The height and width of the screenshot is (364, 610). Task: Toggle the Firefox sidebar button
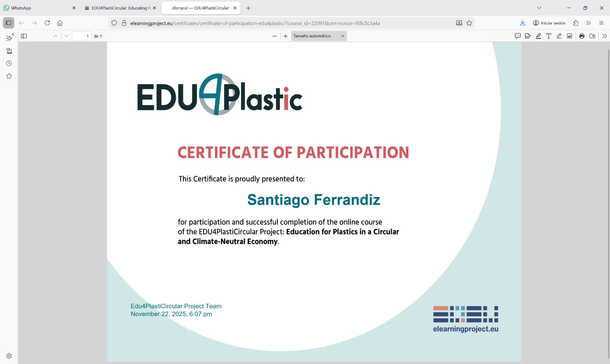pos(8,23)
